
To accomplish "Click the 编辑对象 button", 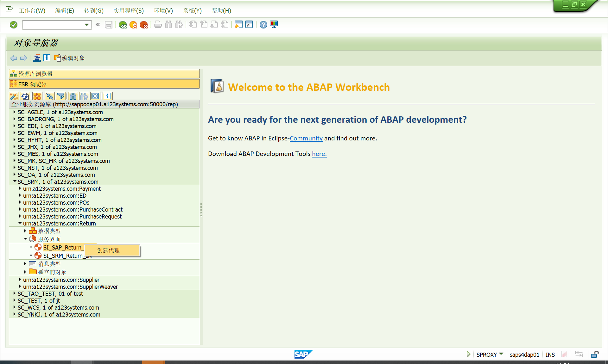I will click(70, 58).
